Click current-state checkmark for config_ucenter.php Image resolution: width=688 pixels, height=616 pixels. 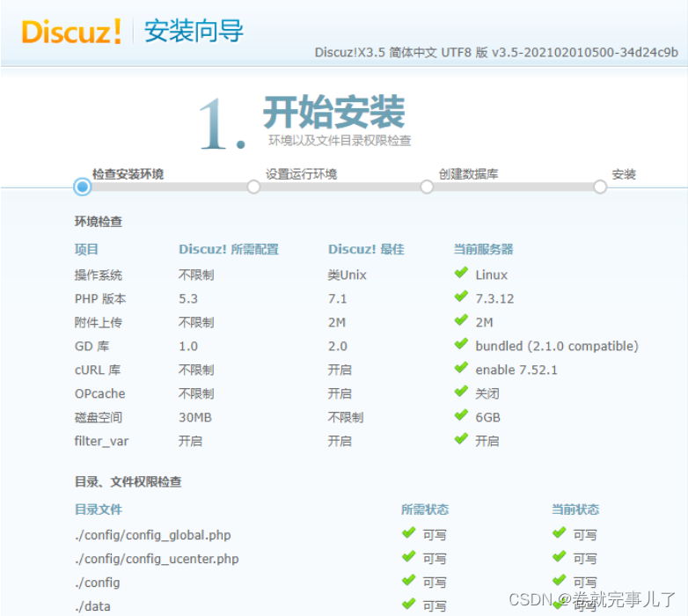pos(559,557)
